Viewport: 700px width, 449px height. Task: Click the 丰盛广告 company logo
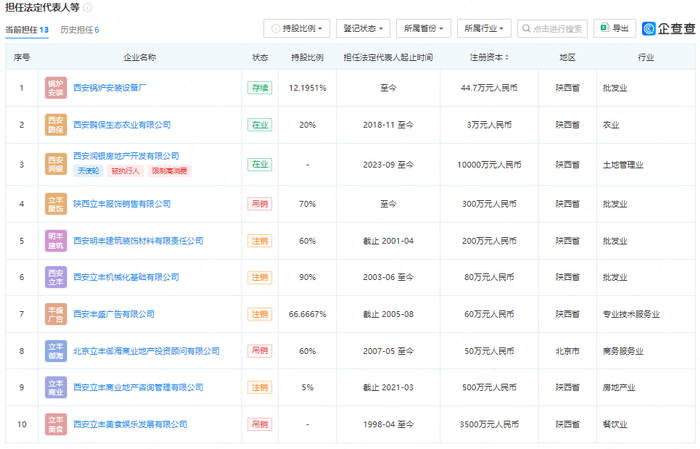point(56,314)
